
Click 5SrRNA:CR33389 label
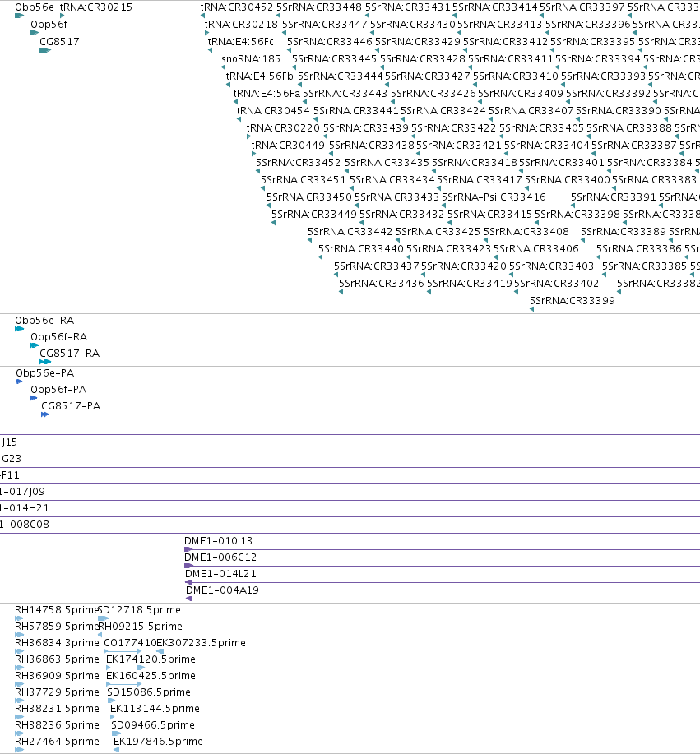coord(623,232)
